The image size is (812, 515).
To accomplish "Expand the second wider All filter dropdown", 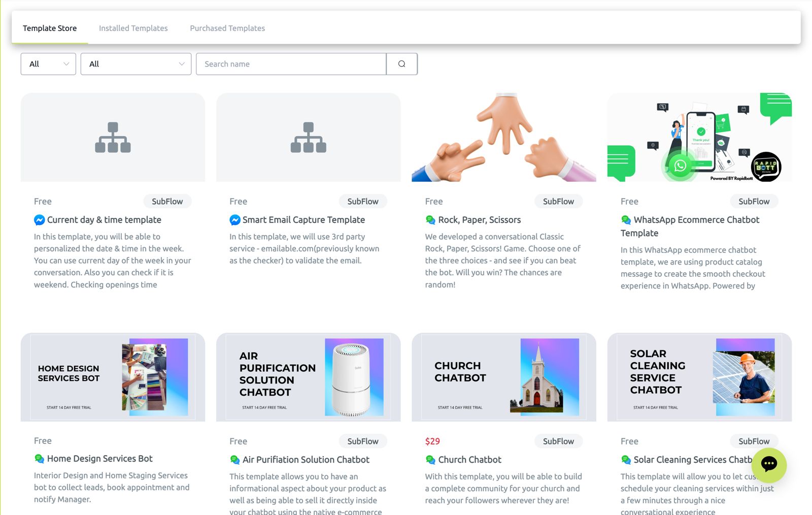I will click(136, 64).
